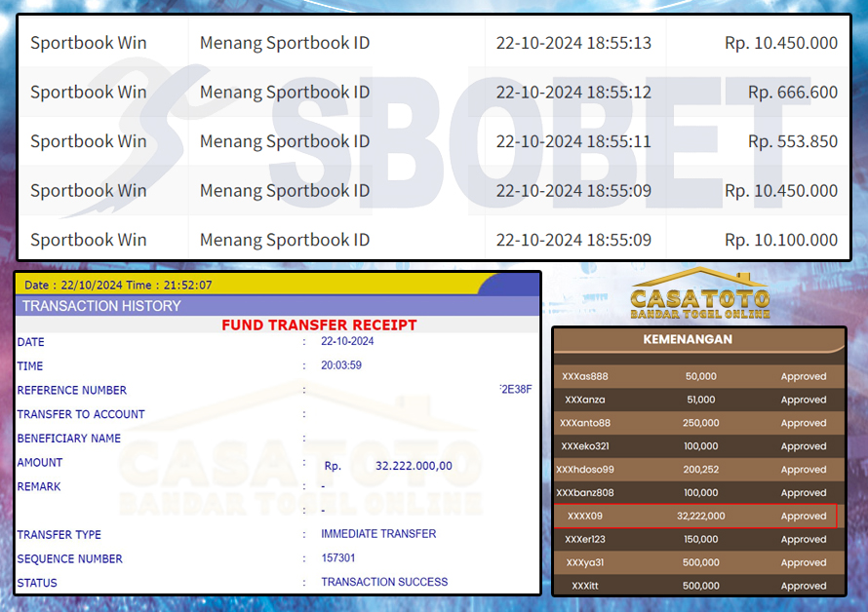Viewport: 868px width, 612px height.
Task: Click the Transaction Success status text
Action: point(384,582)
